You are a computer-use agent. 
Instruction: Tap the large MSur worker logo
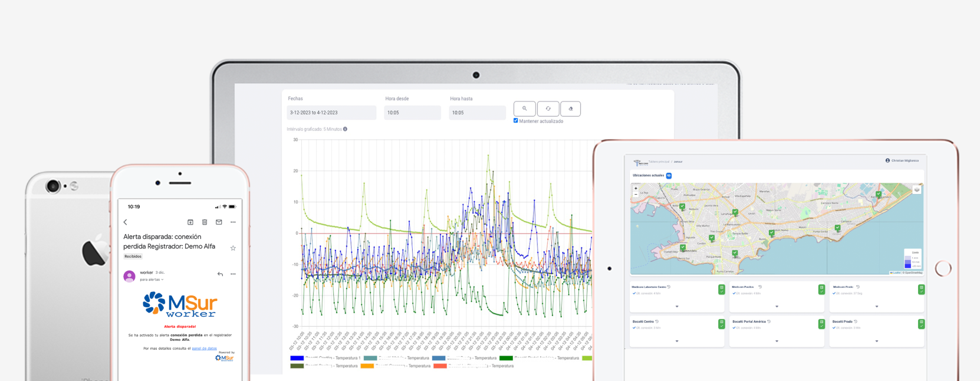coord(180,304)
